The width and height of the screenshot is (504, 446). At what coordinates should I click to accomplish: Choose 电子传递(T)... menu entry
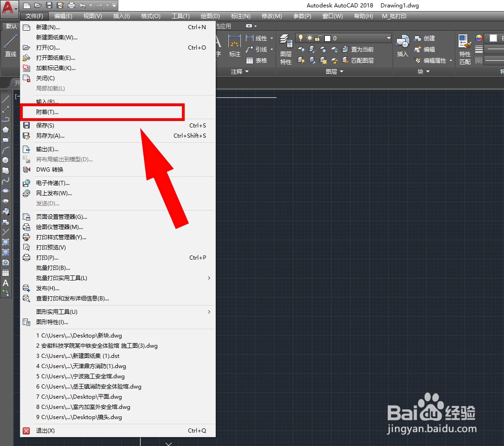point(118,183)
